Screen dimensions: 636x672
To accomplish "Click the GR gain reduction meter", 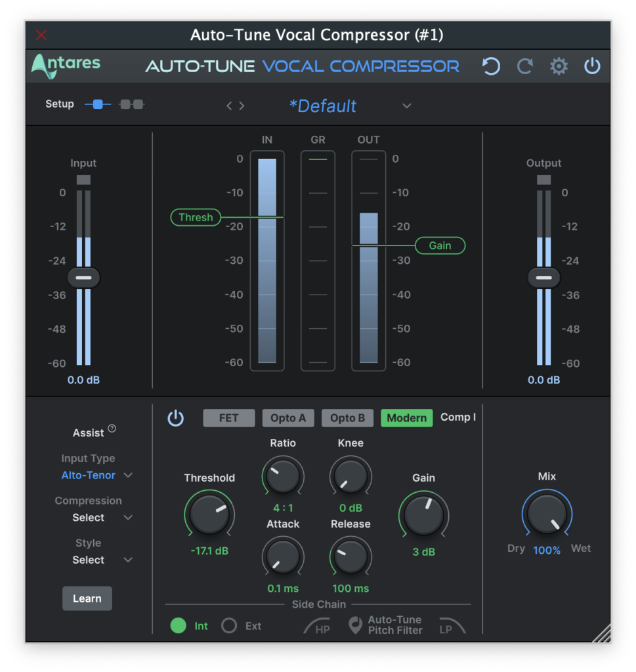I will 318,261.
